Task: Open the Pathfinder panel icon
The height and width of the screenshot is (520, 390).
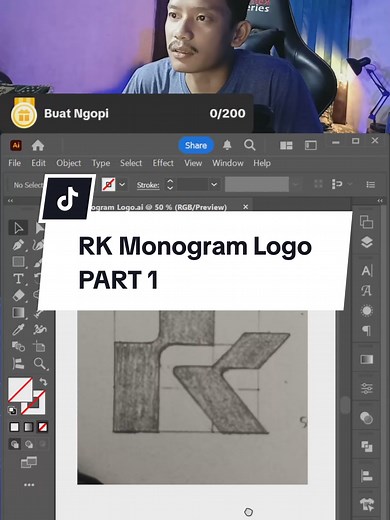Action: point(367,447)
